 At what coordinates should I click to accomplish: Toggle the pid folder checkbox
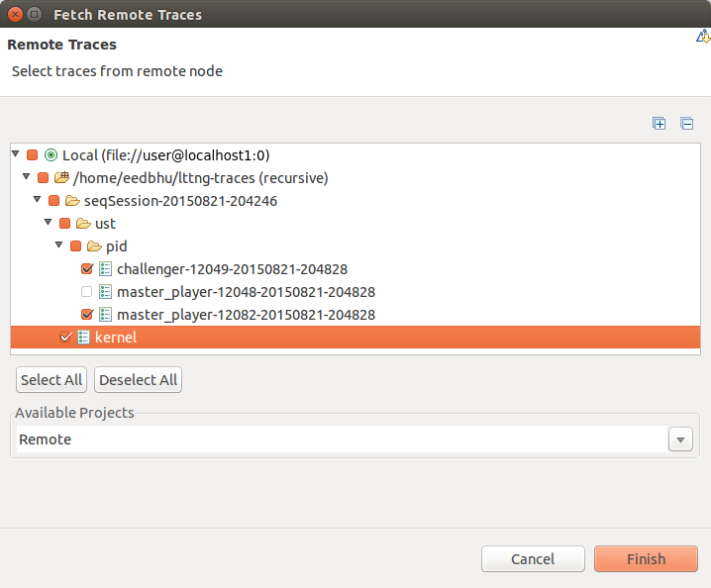click(x=75, y=246)
